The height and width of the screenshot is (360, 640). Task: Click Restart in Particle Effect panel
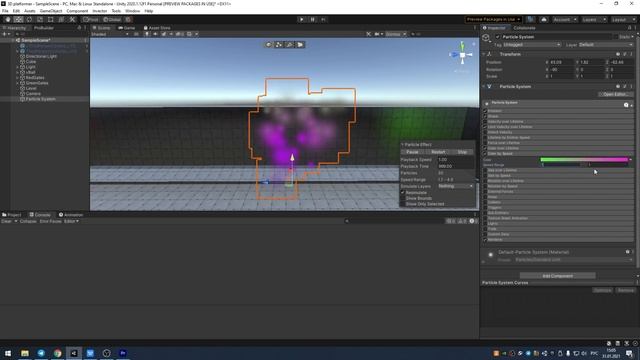coord(438,152)
